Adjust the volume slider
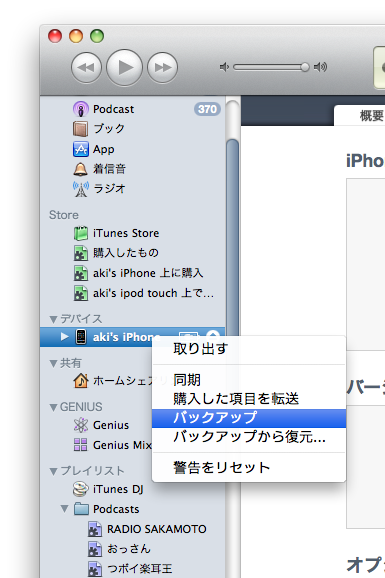 (x=271, y=67)
